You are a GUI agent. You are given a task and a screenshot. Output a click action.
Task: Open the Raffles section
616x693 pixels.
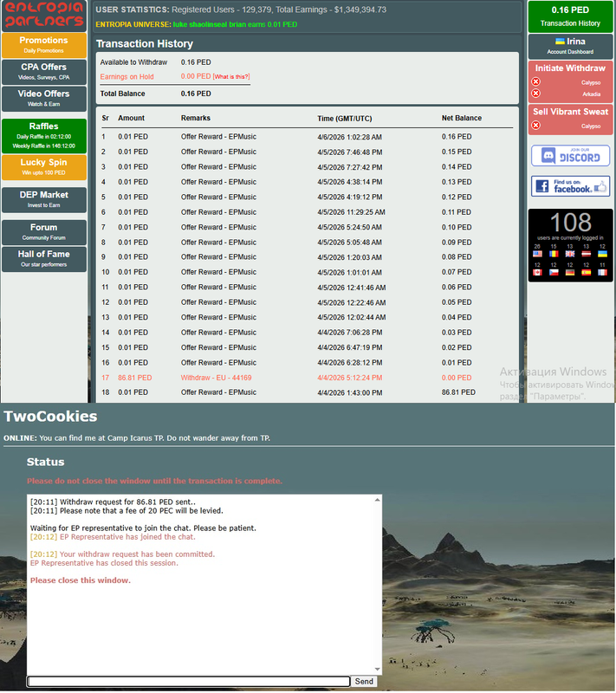click(x=43, y=136)
